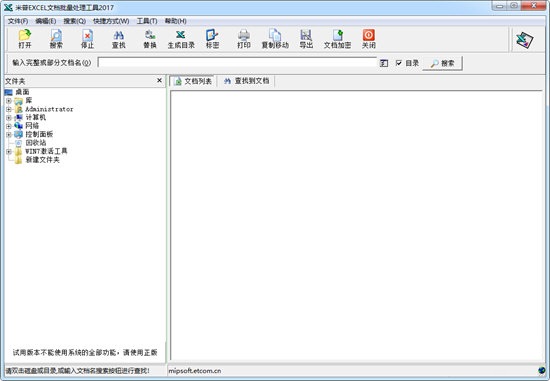
Task: Click the 文件夹 panel header label
Action: point(15,81)
